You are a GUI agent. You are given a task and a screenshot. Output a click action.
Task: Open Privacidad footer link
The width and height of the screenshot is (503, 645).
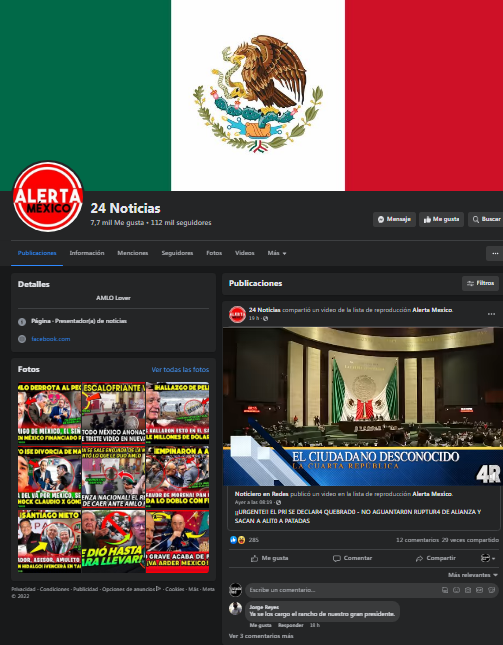click(23, 589)
